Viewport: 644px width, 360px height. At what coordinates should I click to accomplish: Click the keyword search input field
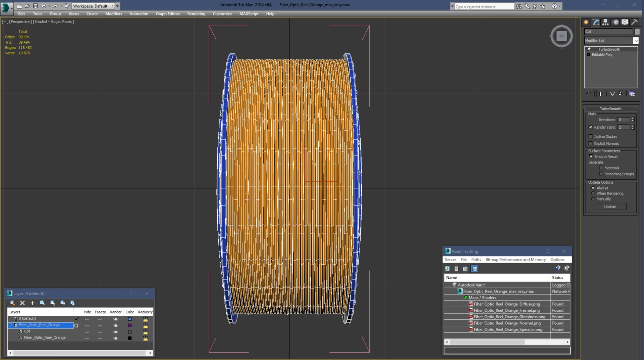click(484, 7)
